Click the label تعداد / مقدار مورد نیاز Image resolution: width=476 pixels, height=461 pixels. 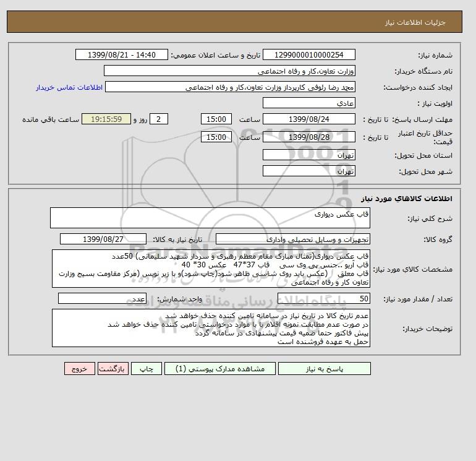point(418,299)
